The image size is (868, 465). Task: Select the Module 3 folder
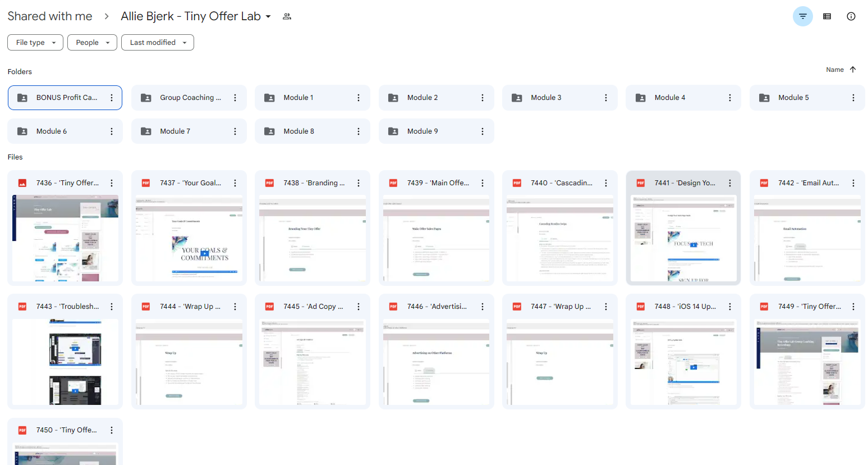[x=560, y=98]
